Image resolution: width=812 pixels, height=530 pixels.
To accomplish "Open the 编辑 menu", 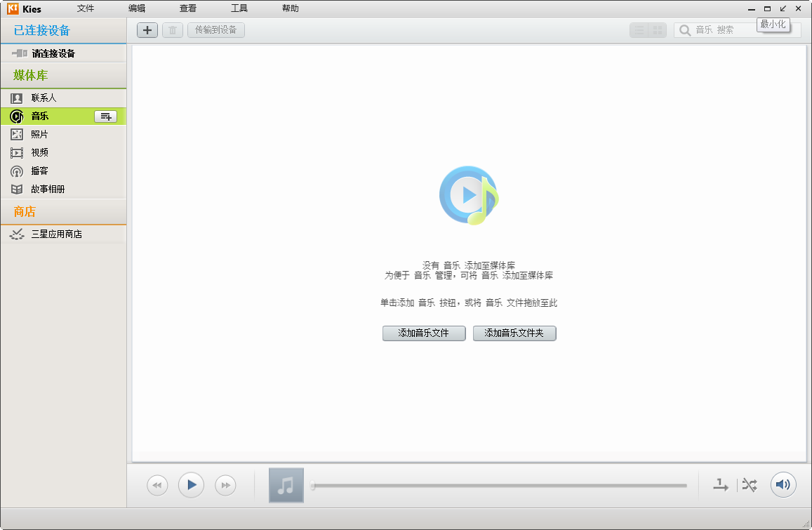I will pyautogui.click(x=137, y=8).
